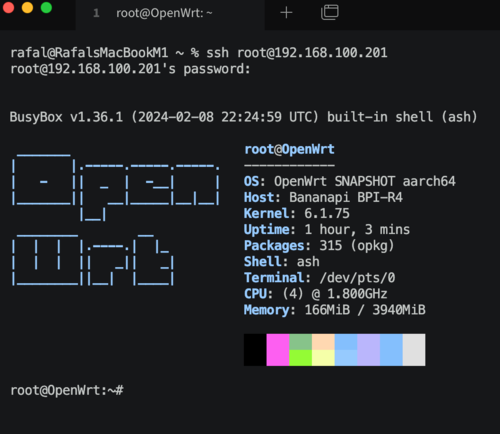Click the light gray color block
The image size is (500, 434).
tap(414, 350)
